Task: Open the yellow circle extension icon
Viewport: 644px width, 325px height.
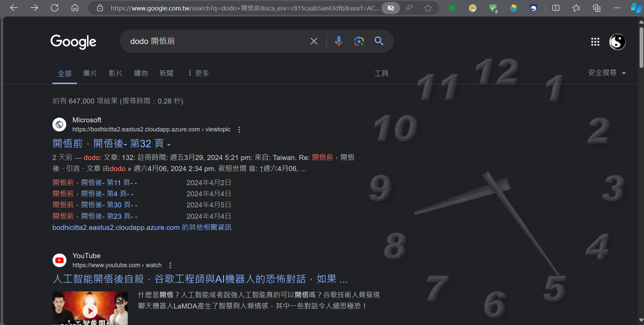Action: pyautogui.click(x=473, y=8)
